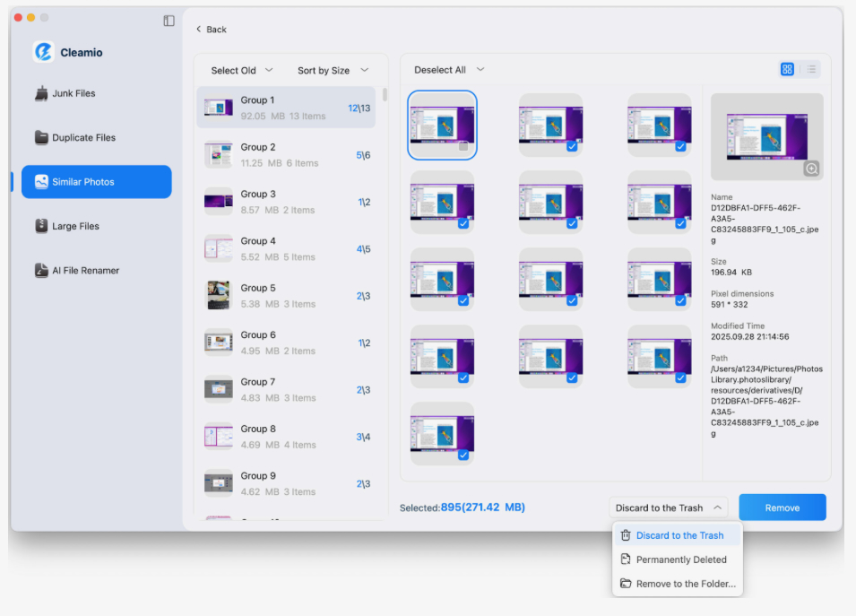Image resolution: width=856 pixels, height=616 pixels.
Task: Go Back to previous screen
Action: 212,30
